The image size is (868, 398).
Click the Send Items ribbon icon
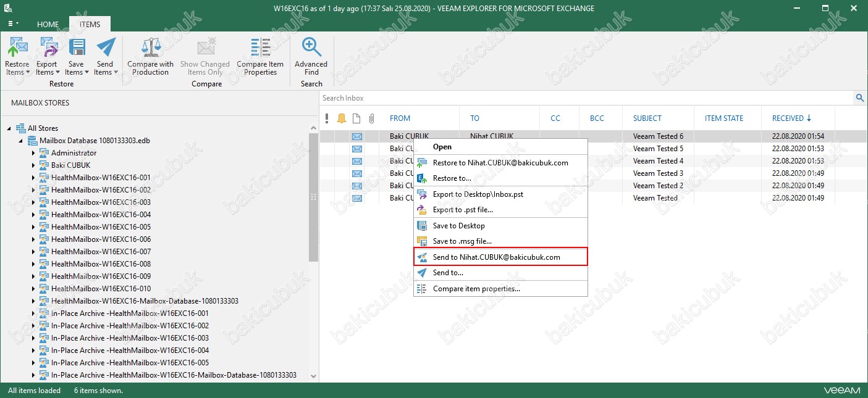pos(106,48)
